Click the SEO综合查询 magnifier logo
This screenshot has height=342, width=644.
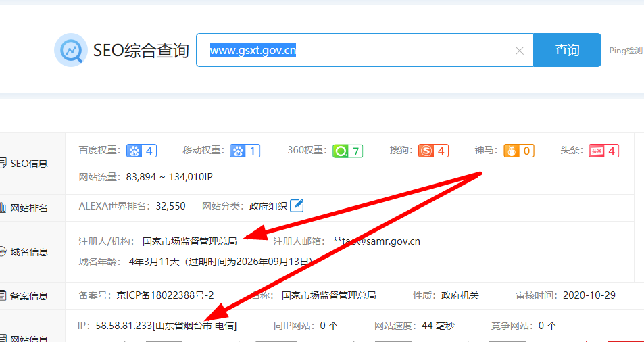click(71, 50)
